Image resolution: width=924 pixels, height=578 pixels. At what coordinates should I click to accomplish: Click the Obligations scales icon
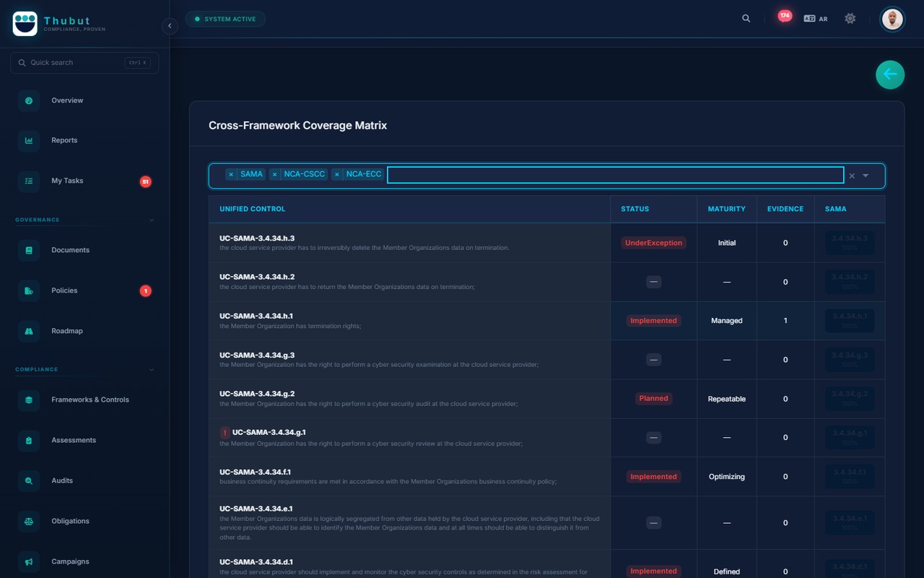pos(29,522)
